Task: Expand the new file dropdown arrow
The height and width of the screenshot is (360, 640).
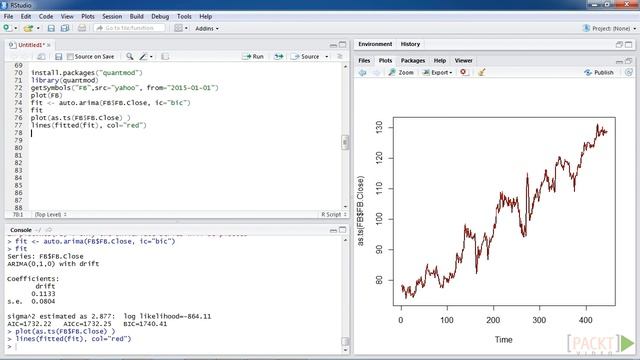Action: (16, 28)
